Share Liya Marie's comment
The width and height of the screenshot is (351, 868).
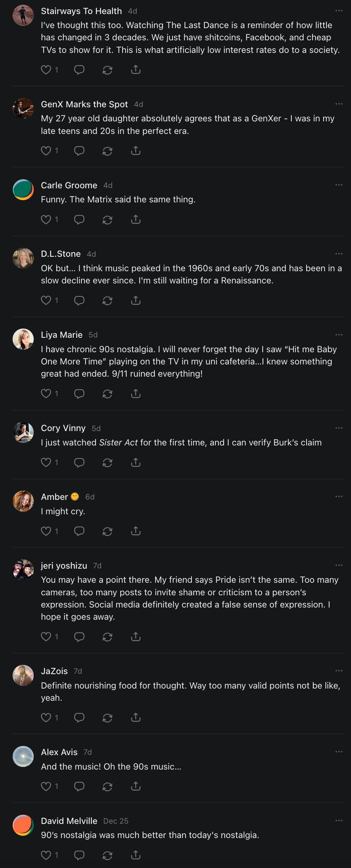136,394
